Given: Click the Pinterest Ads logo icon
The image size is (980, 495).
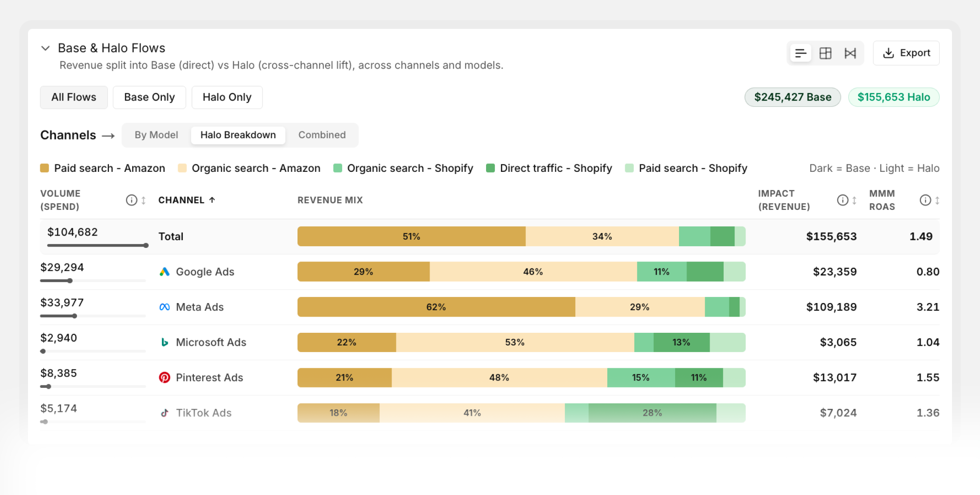Looking at the screenshot, I should pos(164,378).
